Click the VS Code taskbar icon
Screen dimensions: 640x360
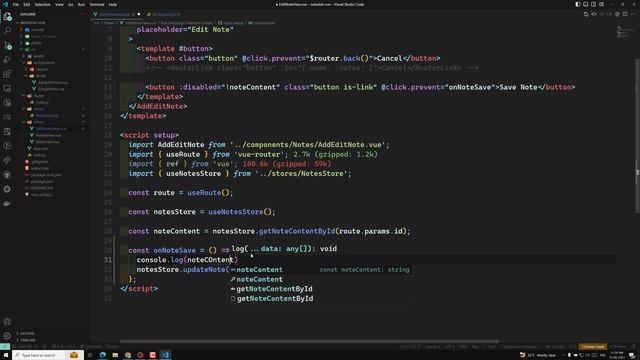pos(165,355)
